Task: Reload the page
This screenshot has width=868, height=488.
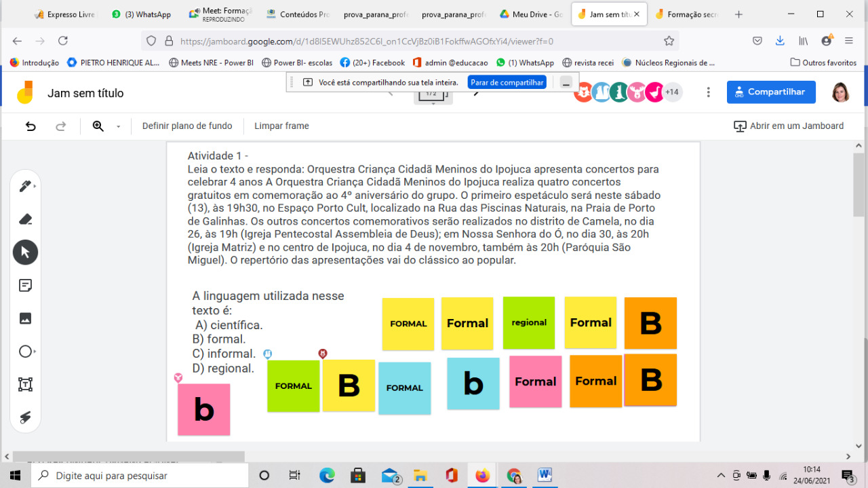Action: [62, 41]
